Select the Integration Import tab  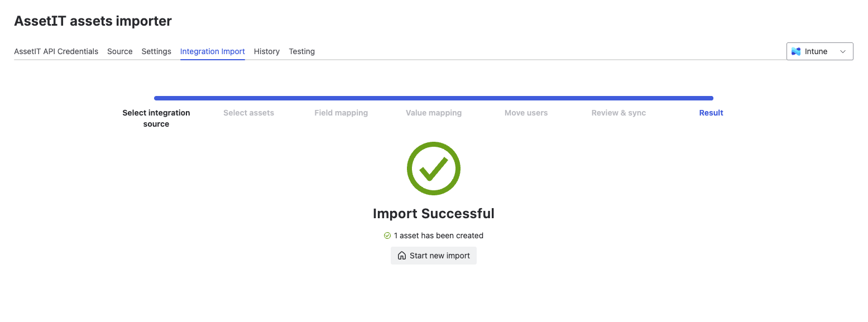[x=213, y=51]
